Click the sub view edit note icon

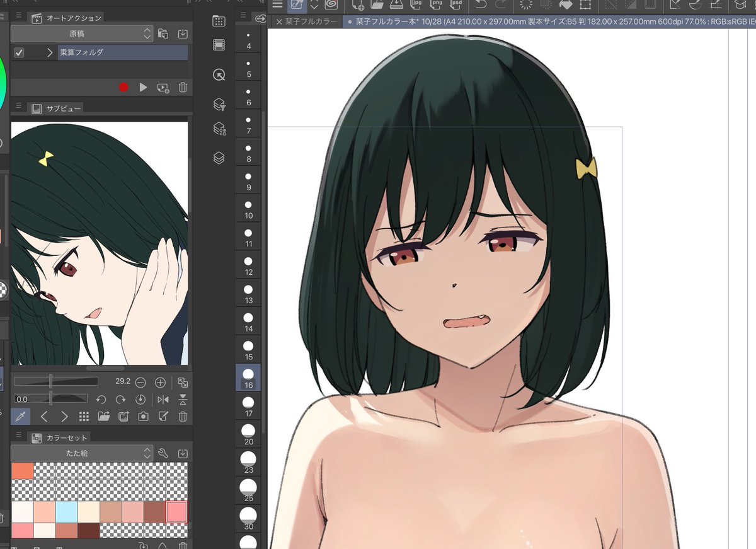(x=163, y=416)
